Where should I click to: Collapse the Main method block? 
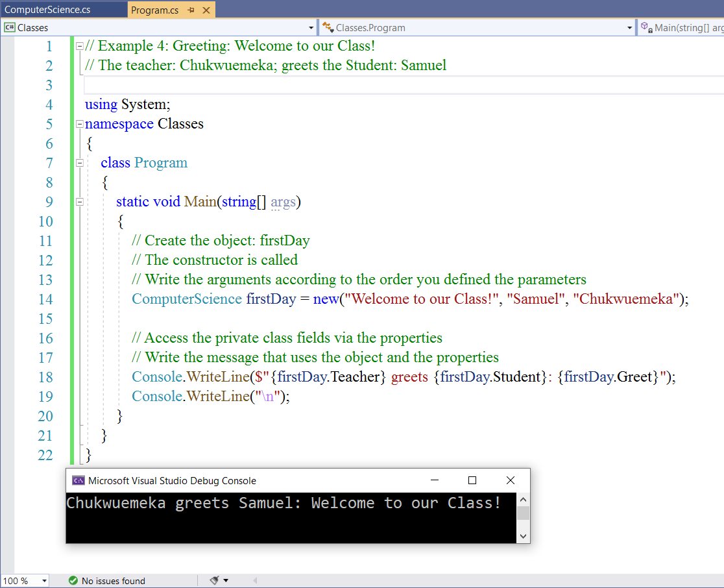pyautogui.click(x=80, y=202)
